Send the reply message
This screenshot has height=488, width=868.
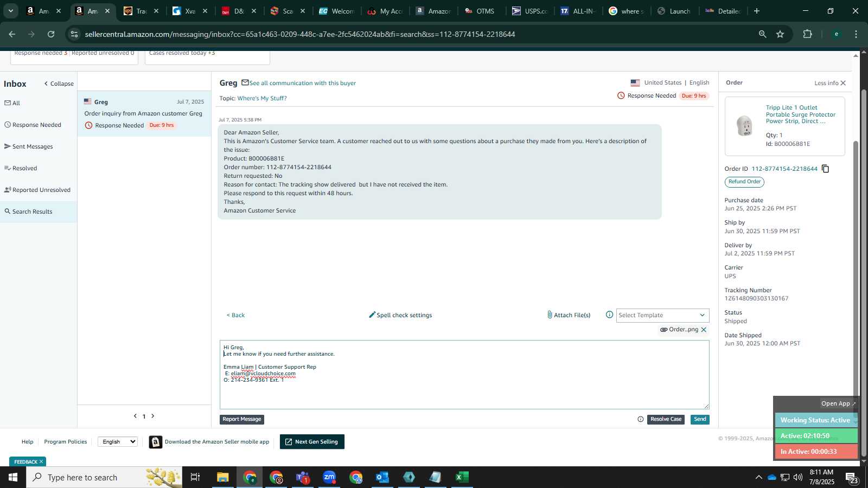coord(700,419)
